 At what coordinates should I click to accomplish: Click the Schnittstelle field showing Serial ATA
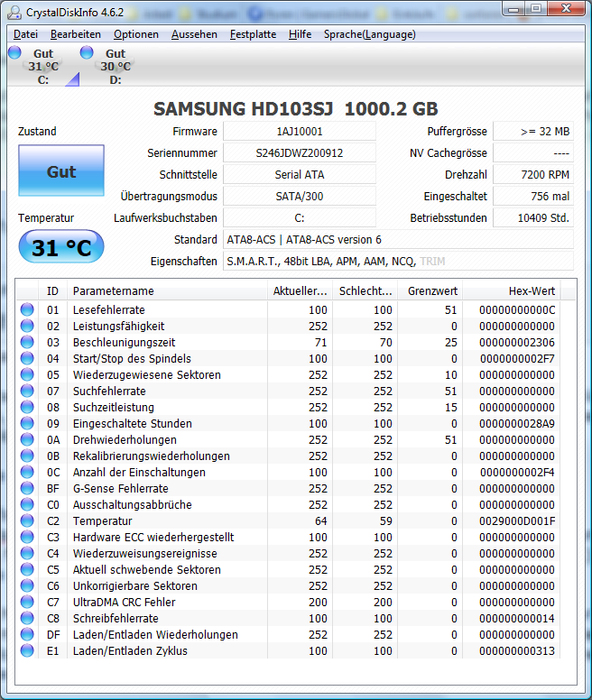point(300,175)
